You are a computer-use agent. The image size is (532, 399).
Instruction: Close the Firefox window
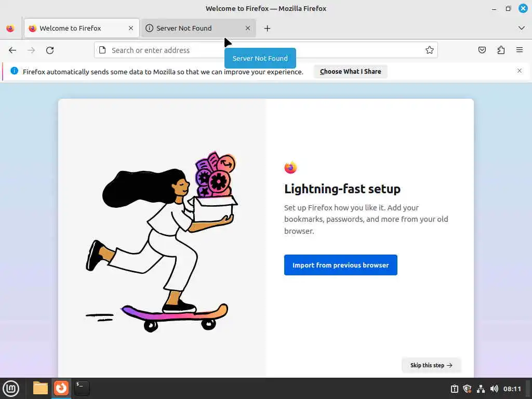coord(523,8)
